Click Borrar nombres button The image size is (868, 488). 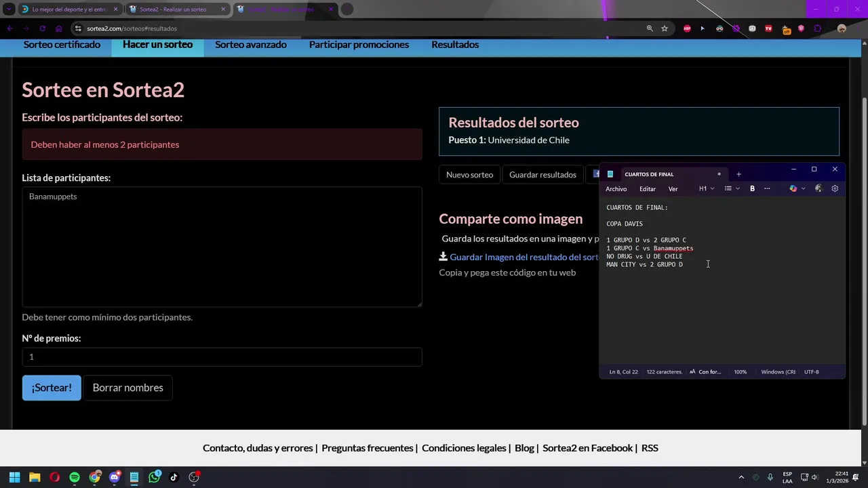pos(127,388)
